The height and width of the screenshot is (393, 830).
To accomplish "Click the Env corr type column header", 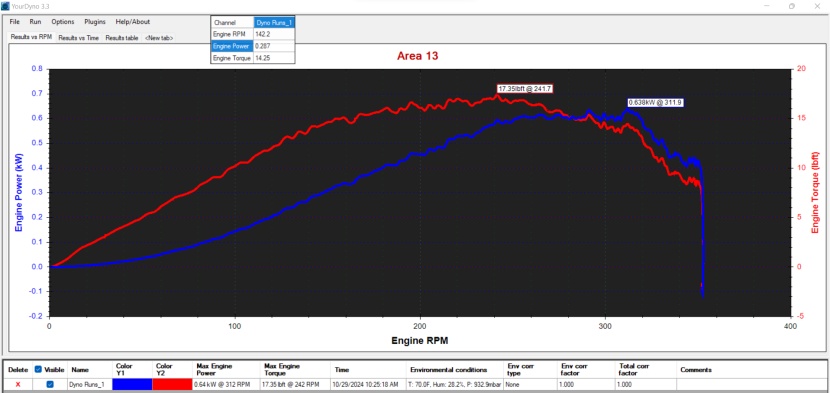I will [x=530, y=369].
